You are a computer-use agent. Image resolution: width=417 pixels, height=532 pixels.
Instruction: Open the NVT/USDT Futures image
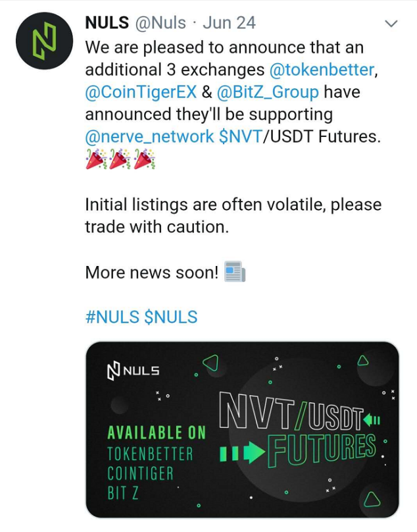(242, 429)
